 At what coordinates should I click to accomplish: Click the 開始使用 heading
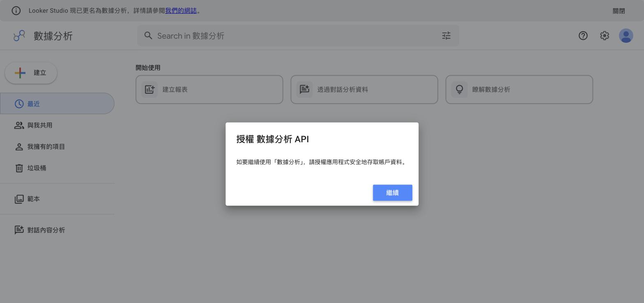click(x=148, y=68)
